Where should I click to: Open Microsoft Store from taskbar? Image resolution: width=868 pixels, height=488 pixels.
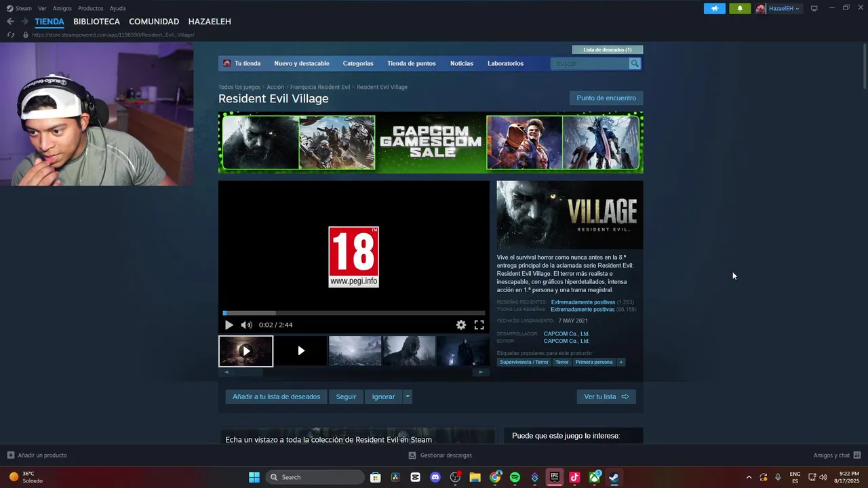tap(375, 477)
